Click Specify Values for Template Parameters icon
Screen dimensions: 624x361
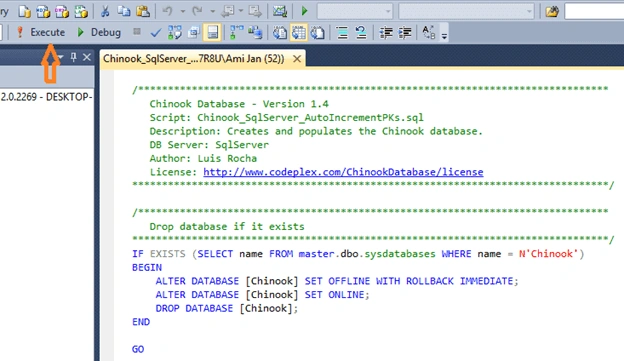pyautogui.click(x=429, y=33)
